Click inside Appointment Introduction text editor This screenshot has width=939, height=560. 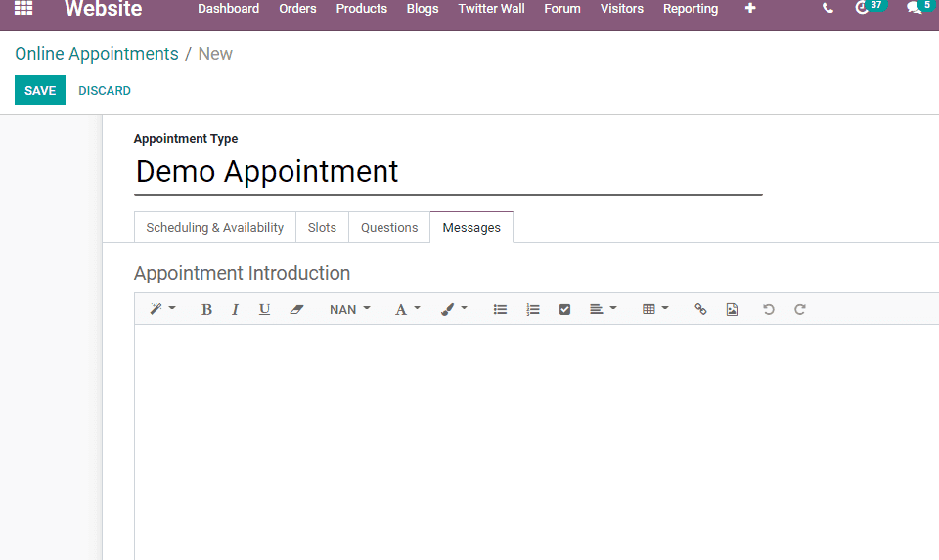(x=537, y=443)
